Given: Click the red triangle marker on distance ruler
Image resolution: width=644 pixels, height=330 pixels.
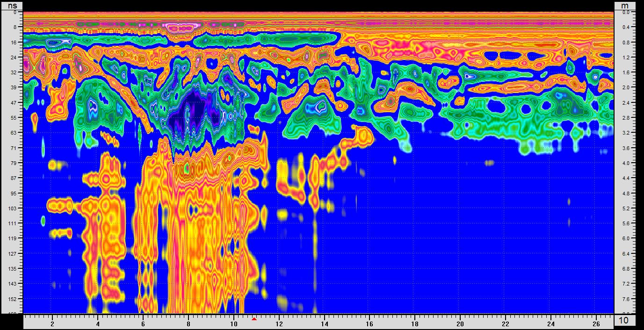Looking at the screenshot, I should [x=254, y=319].
